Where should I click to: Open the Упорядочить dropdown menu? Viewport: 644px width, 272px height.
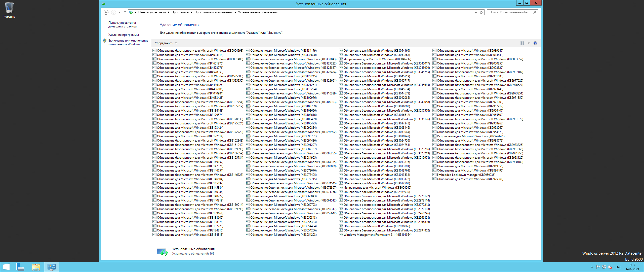click(x=166, y=43)
